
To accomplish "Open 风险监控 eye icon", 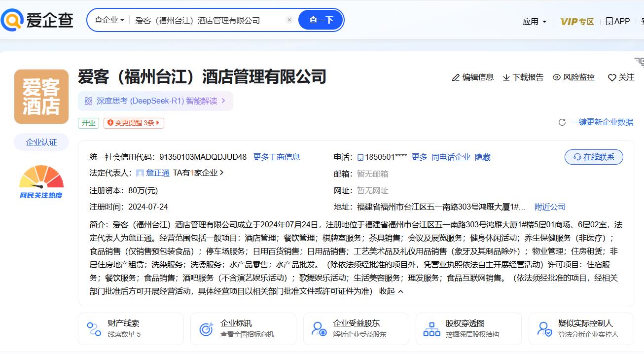I will pyautogui.click(x=557, y=77).
